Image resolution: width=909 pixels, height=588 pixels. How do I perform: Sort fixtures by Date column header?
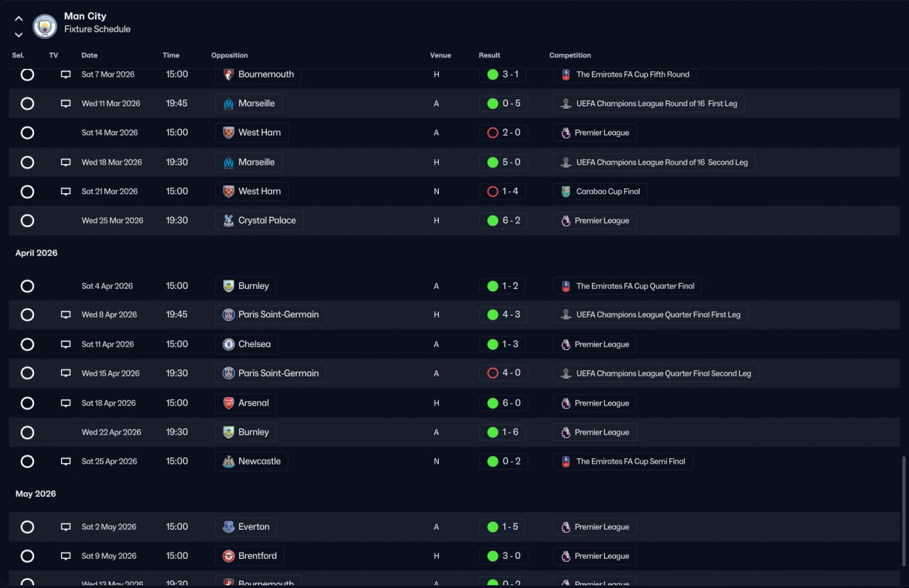[89, 55]
